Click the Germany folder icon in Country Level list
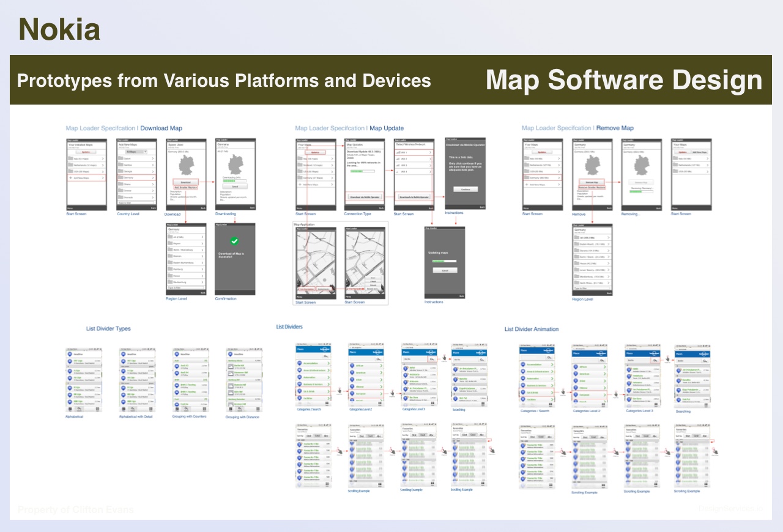 click(121, 178)
